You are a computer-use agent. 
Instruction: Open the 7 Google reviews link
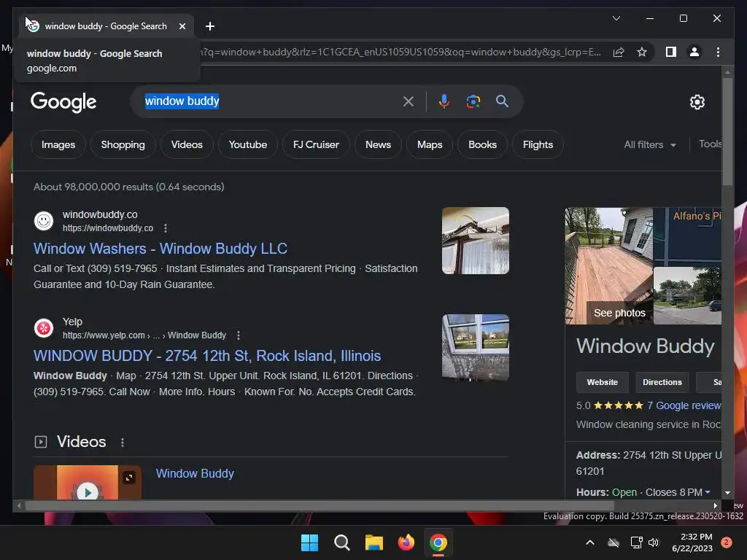[x=684, y=405]
